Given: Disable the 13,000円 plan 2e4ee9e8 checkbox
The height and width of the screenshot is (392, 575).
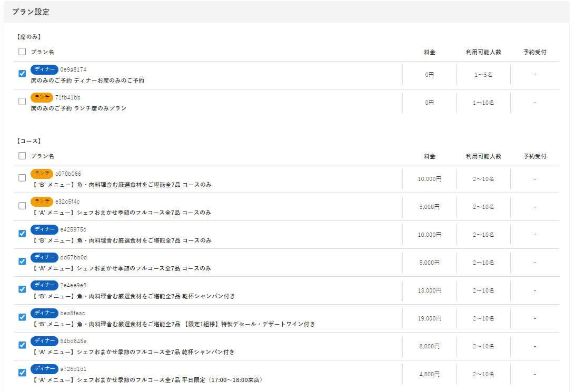Looking at the screenshot, I should pyautogui.click(x=22, y=289).
